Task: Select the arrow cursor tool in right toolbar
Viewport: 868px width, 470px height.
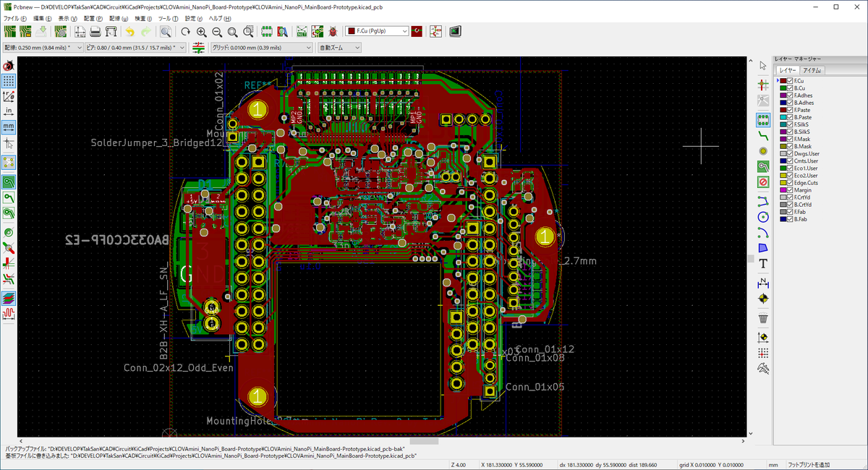Action: pos(762,66)
